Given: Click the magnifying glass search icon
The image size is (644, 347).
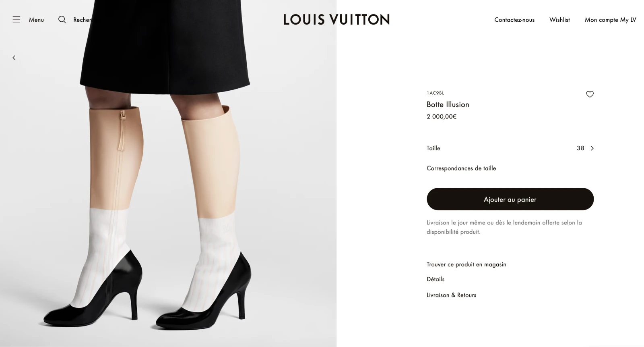Looking at the screenshot, I should pos(62,19).
